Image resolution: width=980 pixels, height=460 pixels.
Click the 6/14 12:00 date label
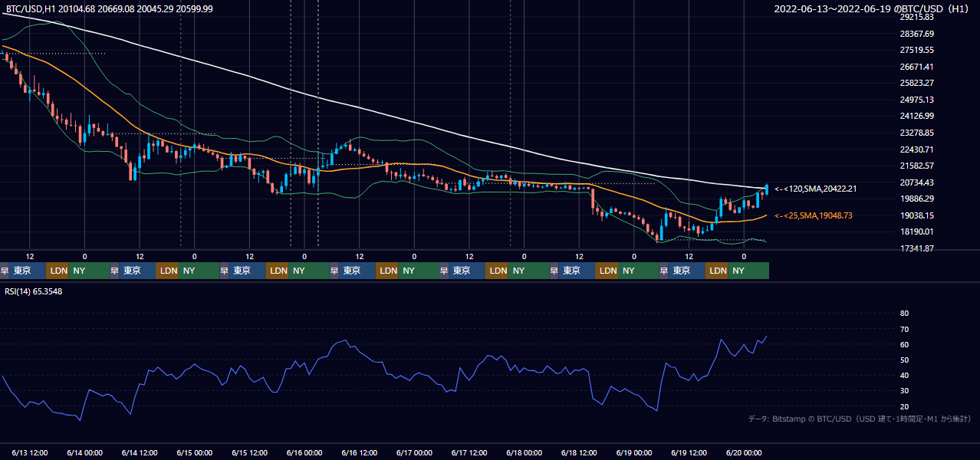(140, 452)
